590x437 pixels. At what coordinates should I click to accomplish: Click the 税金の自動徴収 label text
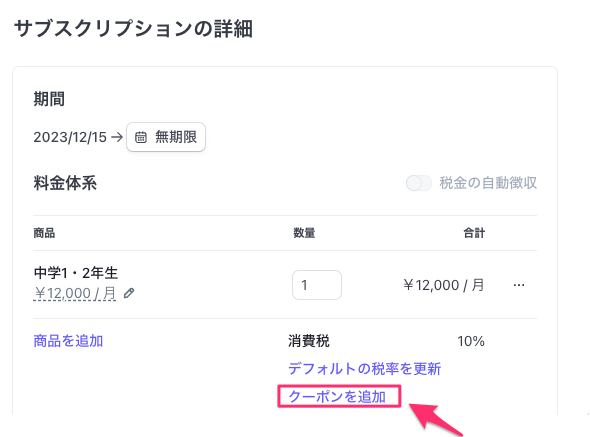click(x=488, y=183)
